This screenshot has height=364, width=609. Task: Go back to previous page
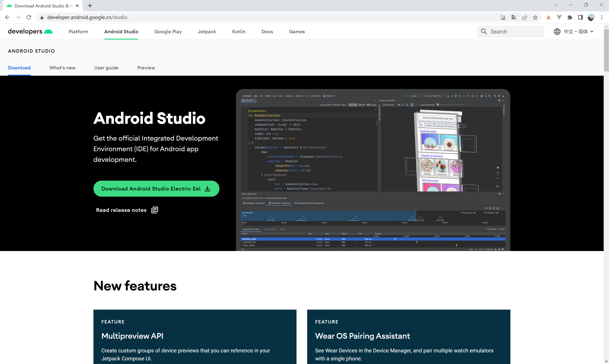pyautogui.click(x=7, y=17)
